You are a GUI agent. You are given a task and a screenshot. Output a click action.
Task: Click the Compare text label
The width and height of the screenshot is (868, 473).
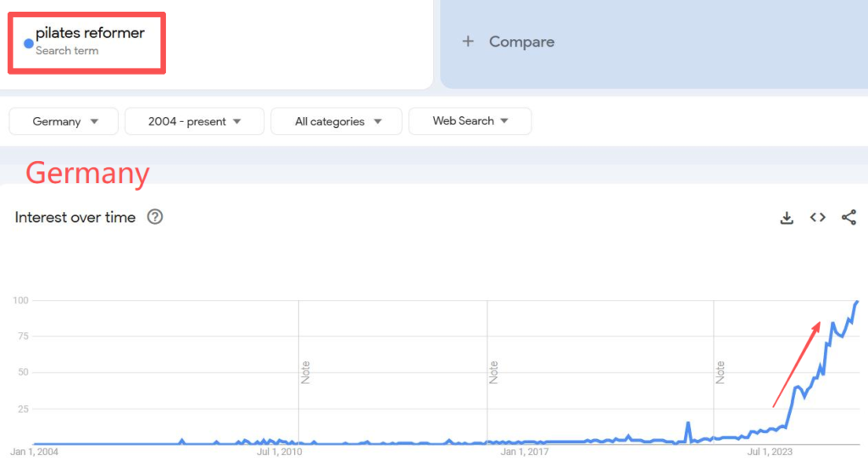tap(521, 42)
